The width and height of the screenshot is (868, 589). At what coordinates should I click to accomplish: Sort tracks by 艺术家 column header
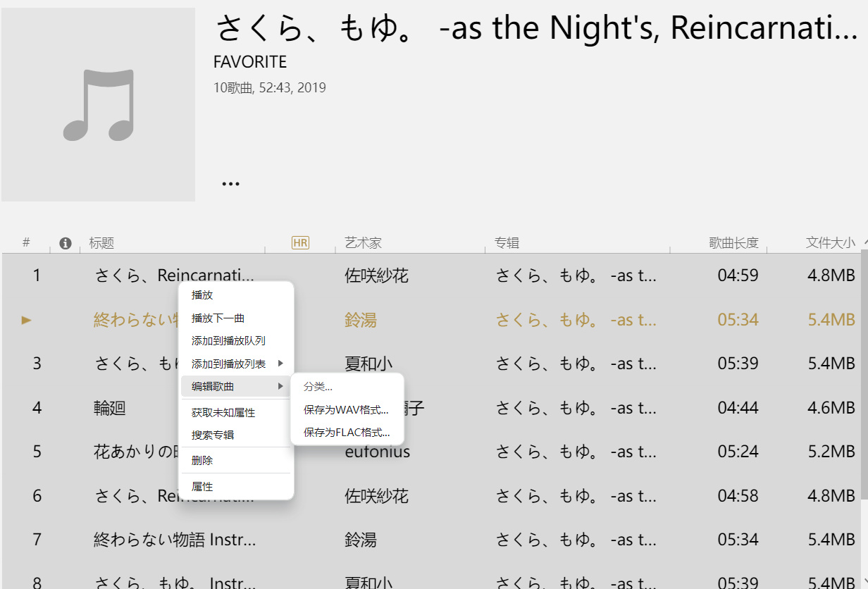click(x=363, y=243)
